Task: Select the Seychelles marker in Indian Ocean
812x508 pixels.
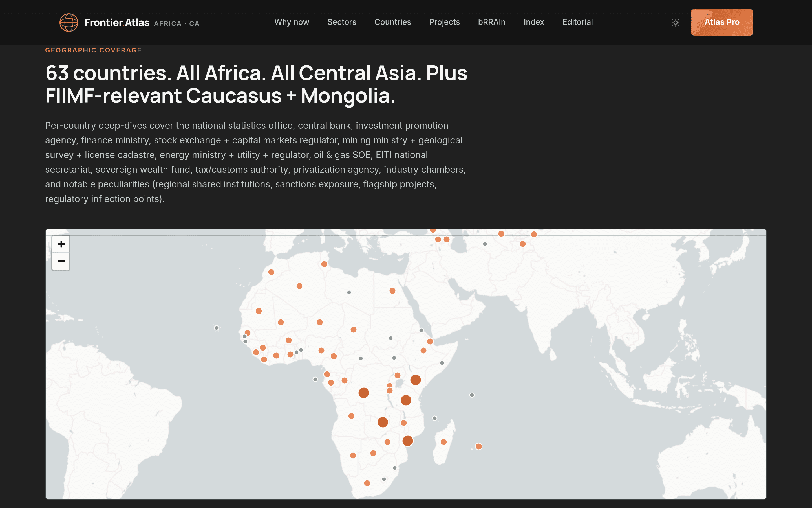Action: pyautogui.click(x=472, y=395)
